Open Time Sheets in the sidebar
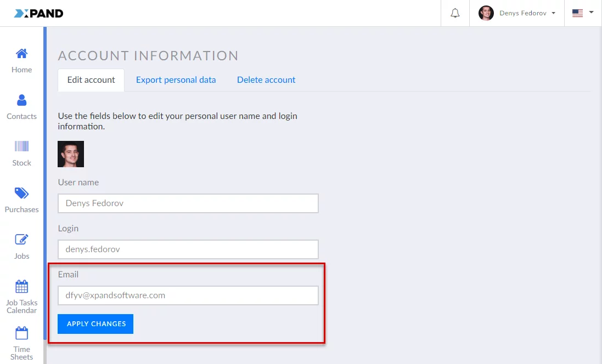Screen dimensions: 602x364 21,333
